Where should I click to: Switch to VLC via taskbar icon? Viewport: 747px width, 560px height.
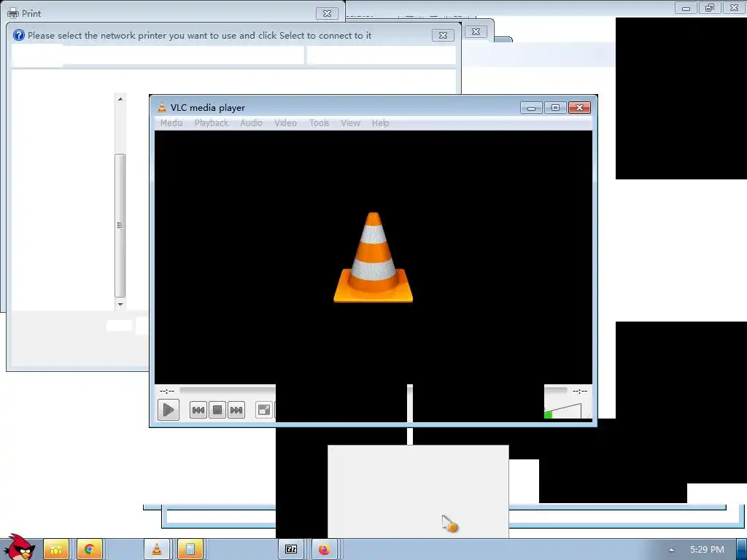click(157, 550)
